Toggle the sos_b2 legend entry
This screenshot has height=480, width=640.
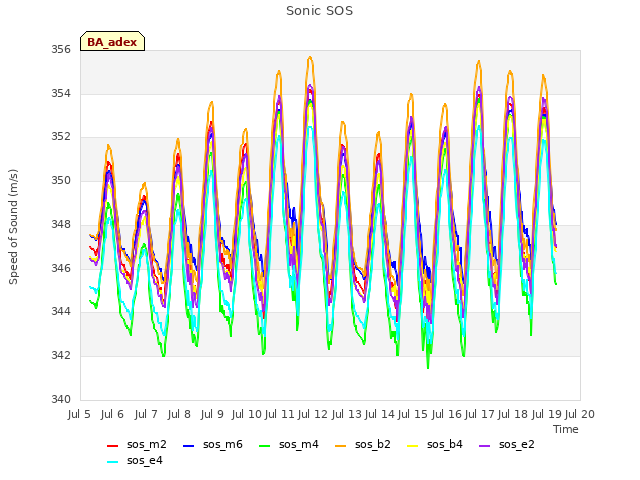pos(362,444)
